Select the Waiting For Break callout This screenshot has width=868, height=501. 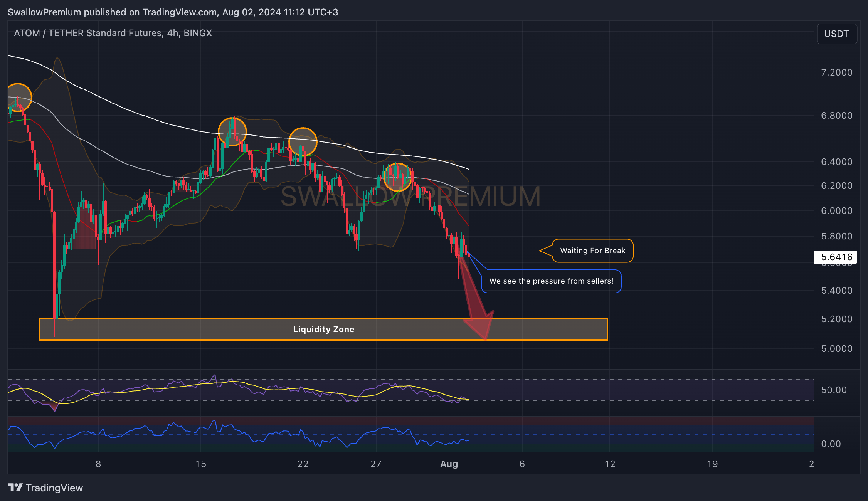pyautogui.click(x=592, y=250)
